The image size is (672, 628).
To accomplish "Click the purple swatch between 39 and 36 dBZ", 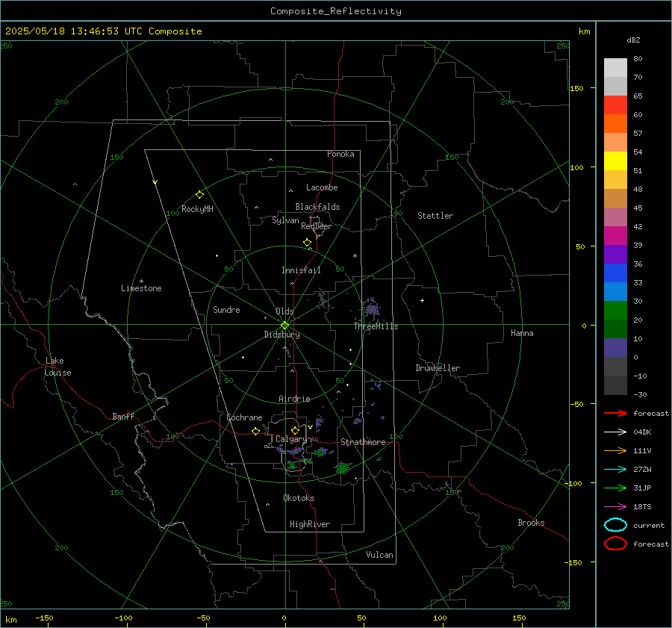I will pyautogui.click(x=615, y=254).
